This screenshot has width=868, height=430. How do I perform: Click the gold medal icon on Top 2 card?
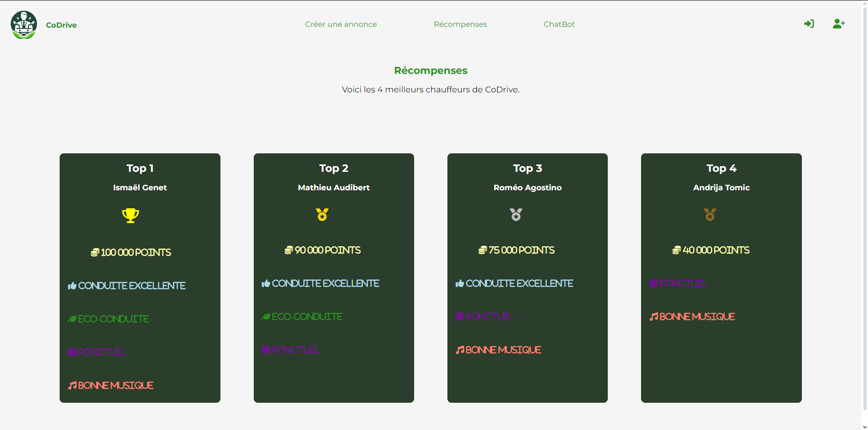tap(322, 214)
